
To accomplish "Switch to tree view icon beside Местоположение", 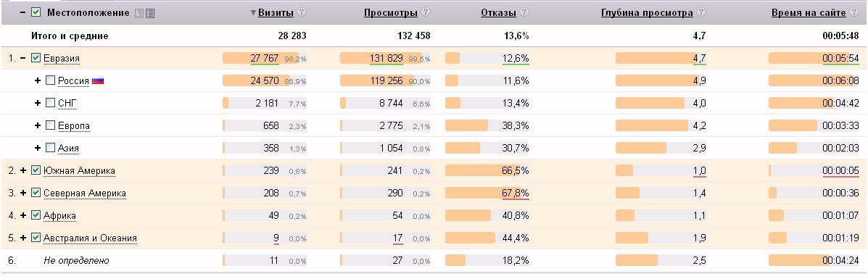I will [139, 13].
